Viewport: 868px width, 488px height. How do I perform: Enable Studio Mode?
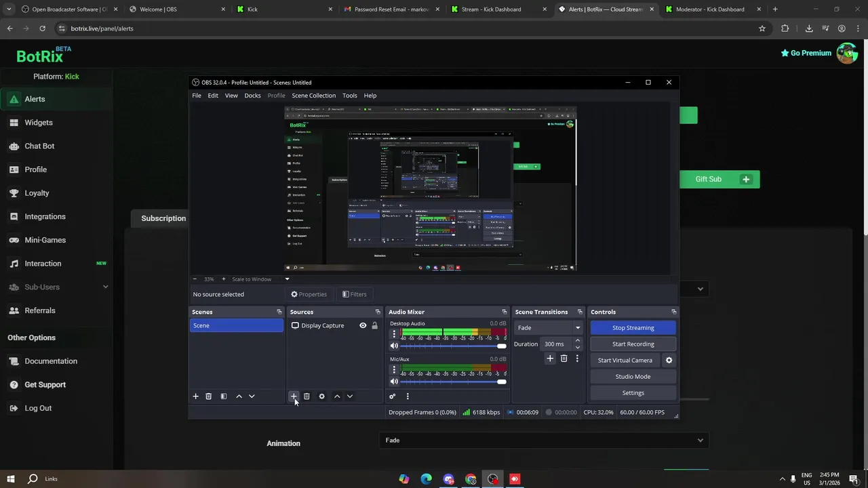tap(633, 377)
